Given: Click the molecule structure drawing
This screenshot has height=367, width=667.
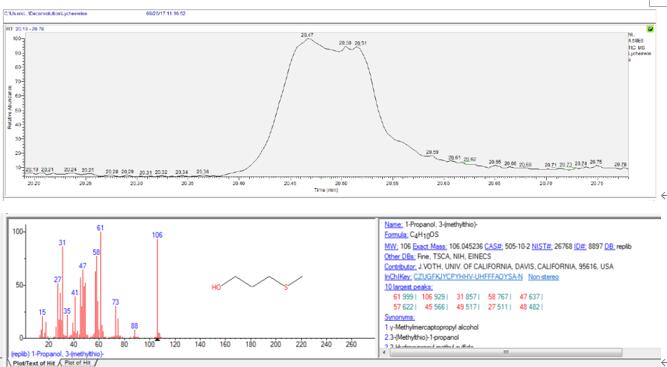Looking at the screenshot, I should [x=257, y=283].
